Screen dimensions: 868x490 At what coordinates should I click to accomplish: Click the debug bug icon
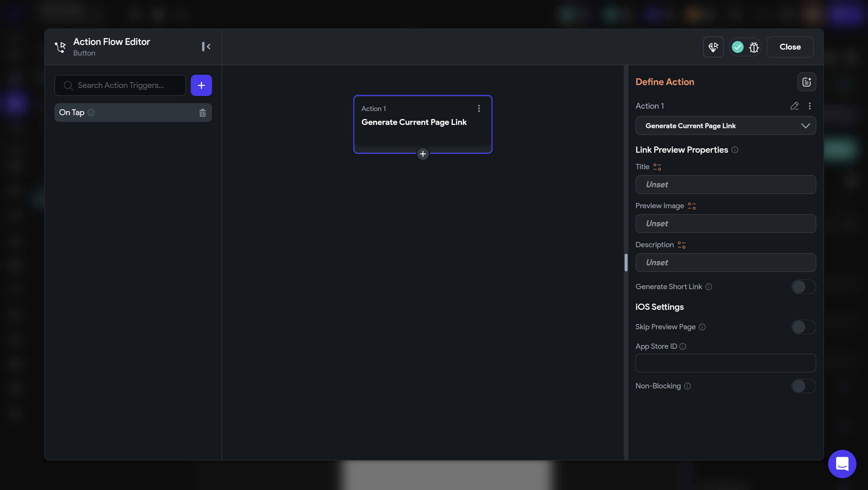(x=754, y=47)
